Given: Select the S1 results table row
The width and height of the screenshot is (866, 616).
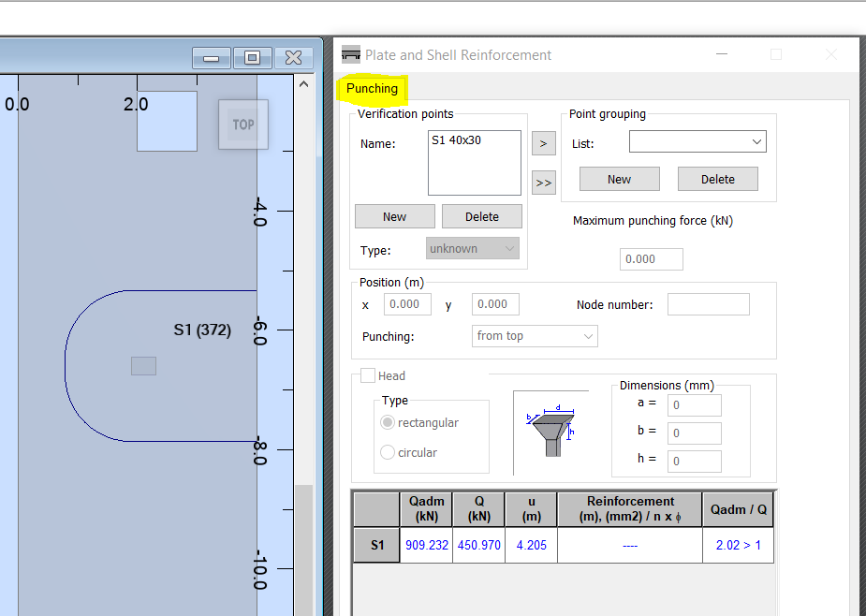Looking at the screenshot, I should point(375,544).
